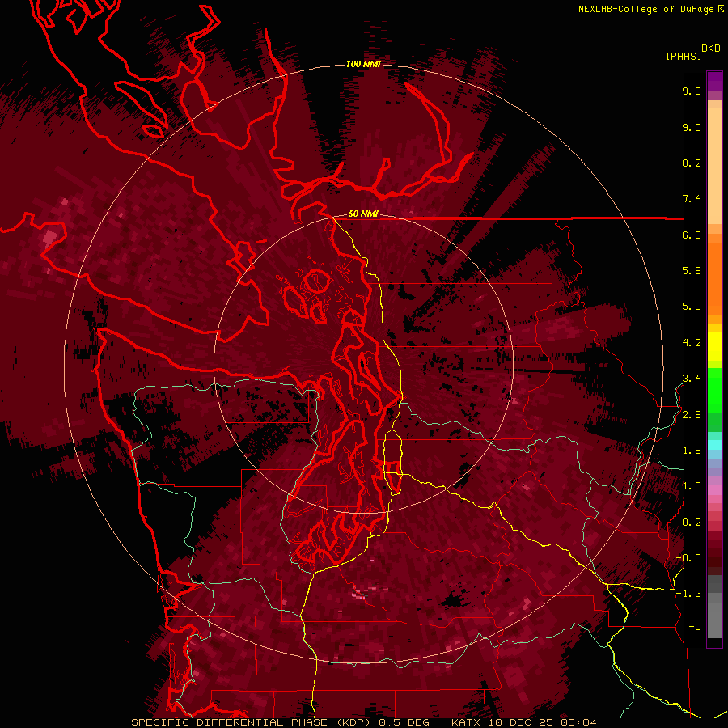Click the cyan segment of the color bar
Screen dimensions: 728x728
714,445
